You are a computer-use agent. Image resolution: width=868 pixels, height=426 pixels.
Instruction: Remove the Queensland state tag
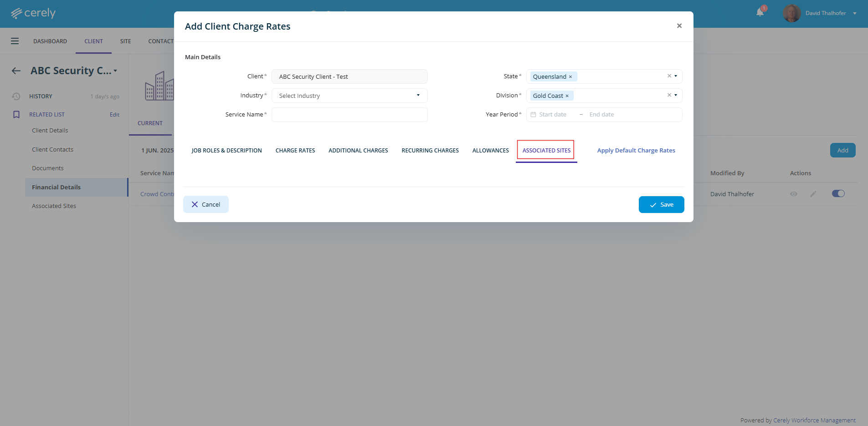click(570, 77)
